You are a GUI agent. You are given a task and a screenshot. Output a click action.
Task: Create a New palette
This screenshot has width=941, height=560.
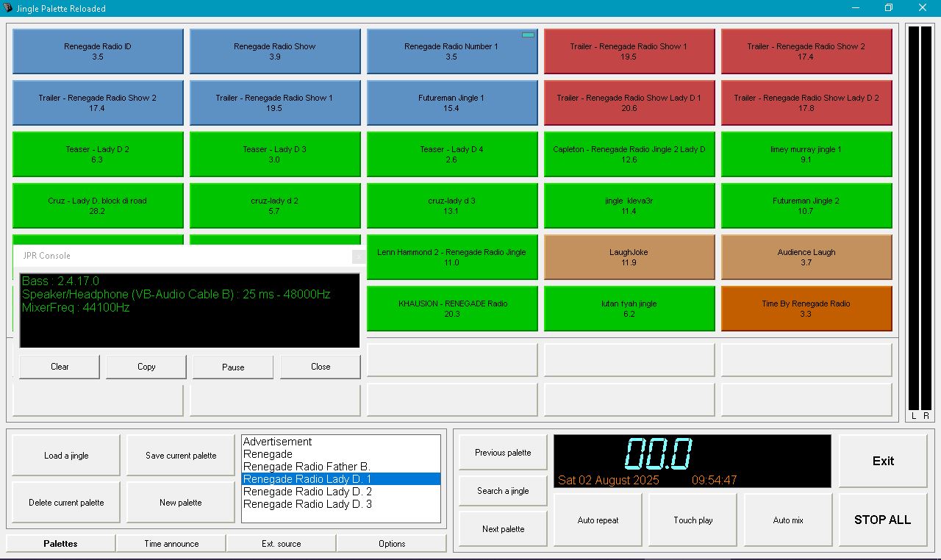click(x=181, y=503)
